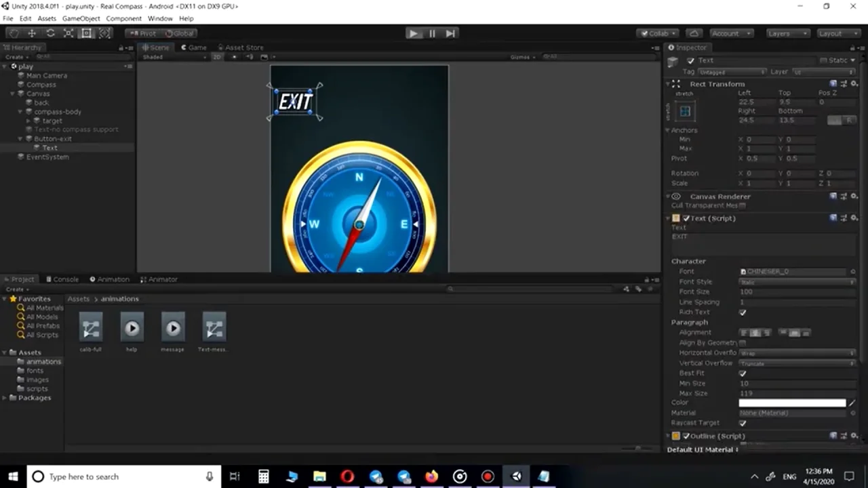Image resolution: width=868 pixels, height=488 pixels.
Task: Open Text (Script) gear settings
Action: pos(854,218)
